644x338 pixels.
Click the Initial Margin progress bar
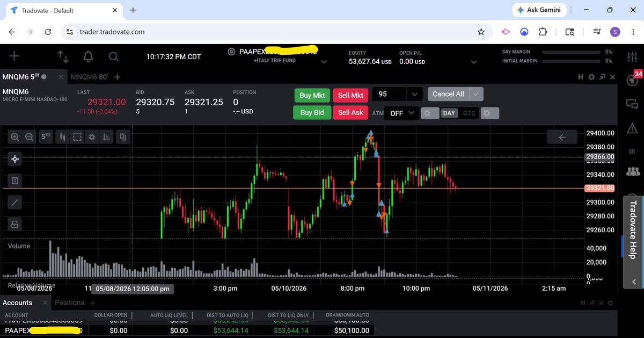pyautogui.click(x=572, y=61)
